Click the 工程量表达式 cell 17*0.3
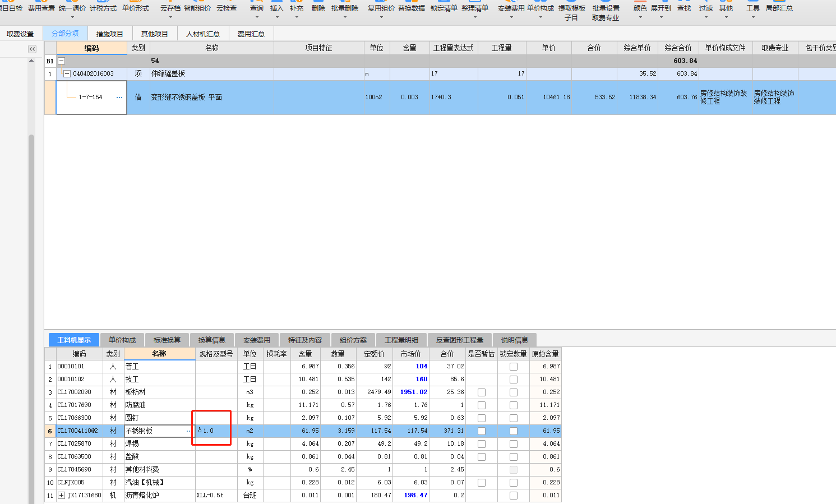The image size is (836, 504). 454,98
